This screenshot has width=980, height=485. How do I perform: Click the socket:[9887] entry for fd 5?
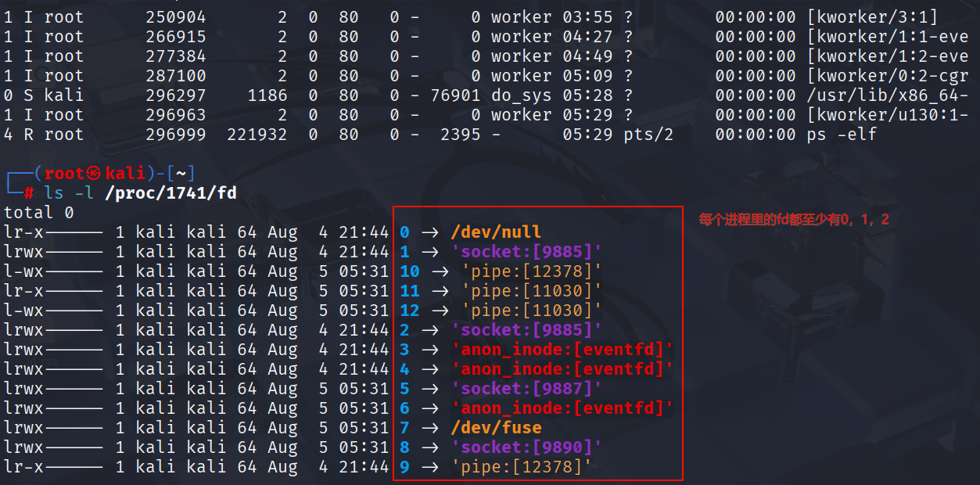[527, 389]
